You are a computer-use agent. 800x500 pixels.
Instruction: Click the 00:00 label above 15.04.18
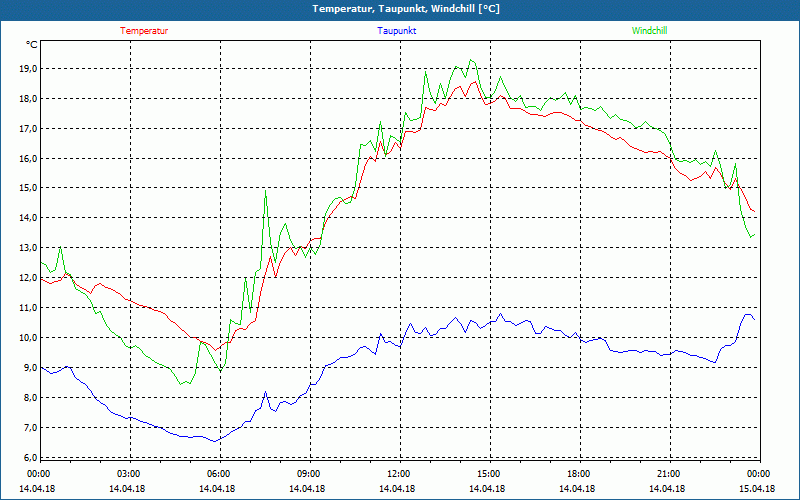pyautogui.click(x=758, y=474)
